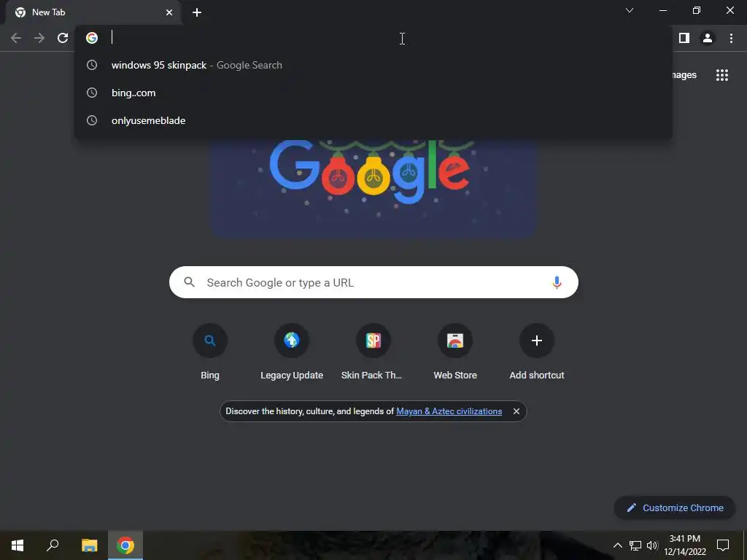747x560 pixels.
Task: Open the Google apps grid
Action: (722, 75)
